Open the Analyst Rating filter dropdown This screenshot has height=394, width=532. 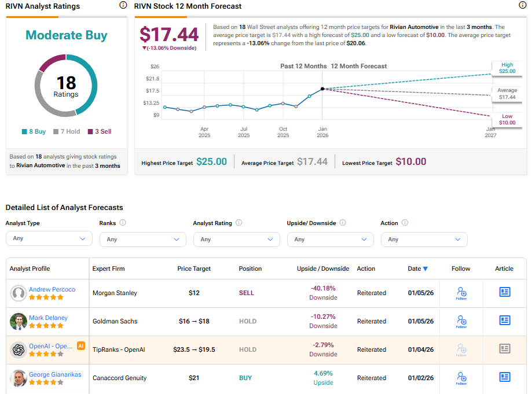pyautogui.click(x=236, y=240)
